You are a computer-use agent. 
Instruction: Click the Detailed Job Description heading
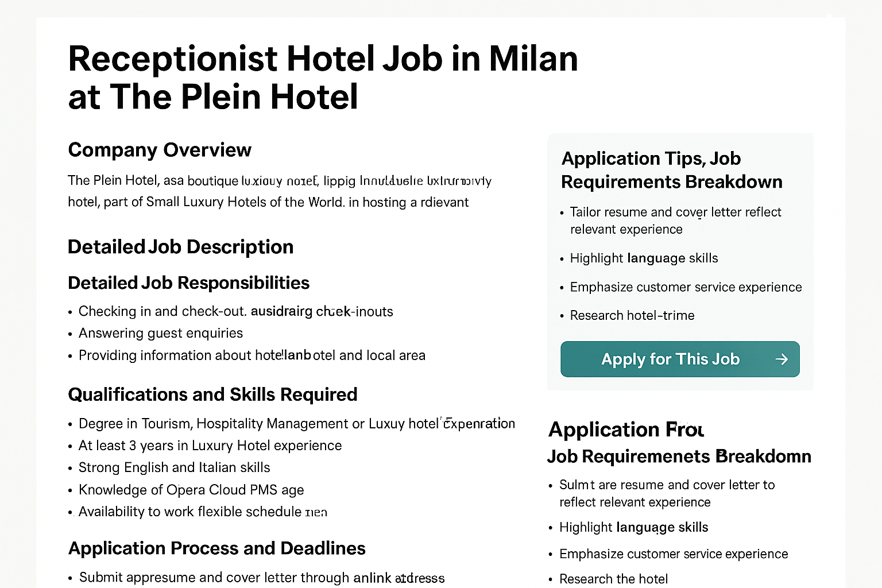[180, 247]
